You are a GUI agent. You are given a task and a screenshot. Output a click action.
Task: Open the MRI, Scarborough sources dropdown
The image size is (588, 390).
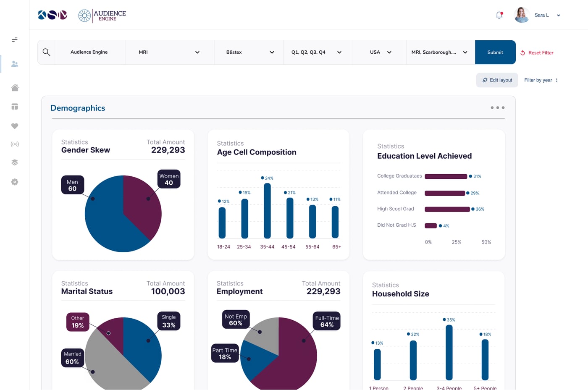[441, 52]
